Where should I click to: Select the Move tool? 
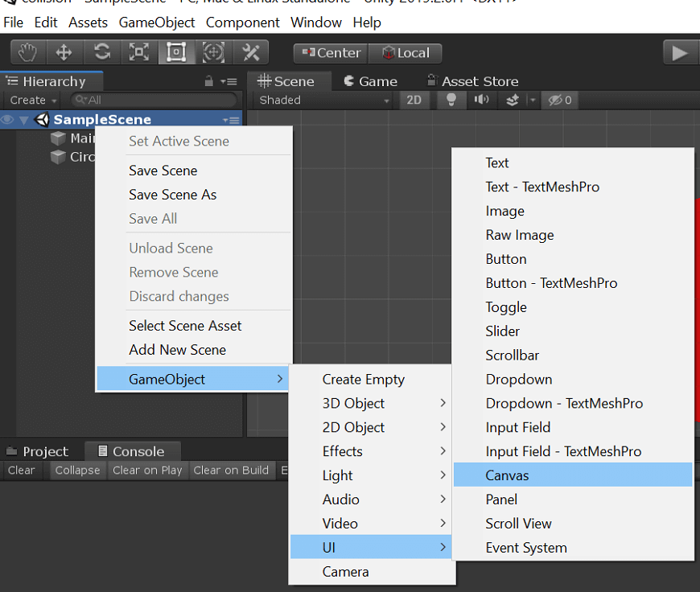pyautogui.click(x=64, y=51)
